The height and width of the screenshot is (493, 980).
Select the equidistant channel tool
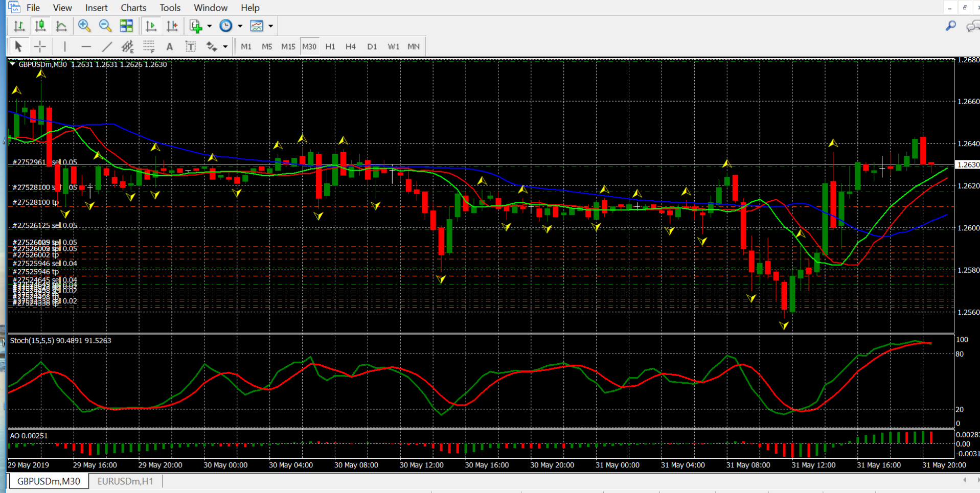point(128,46)
